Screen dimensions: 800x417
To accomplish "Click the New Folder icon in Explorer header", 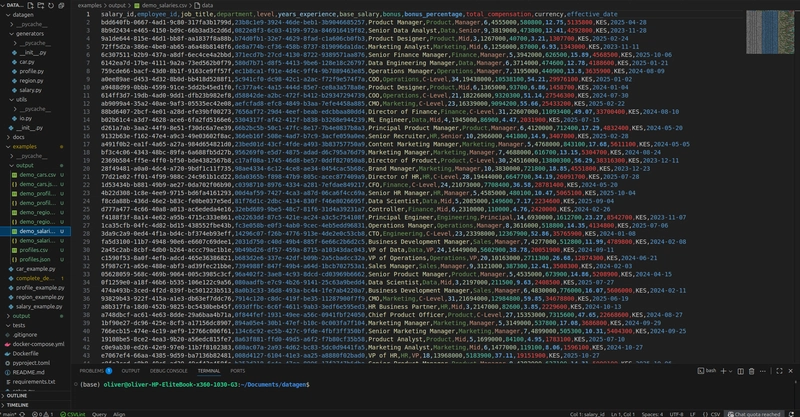I will [x=43, y=6].
